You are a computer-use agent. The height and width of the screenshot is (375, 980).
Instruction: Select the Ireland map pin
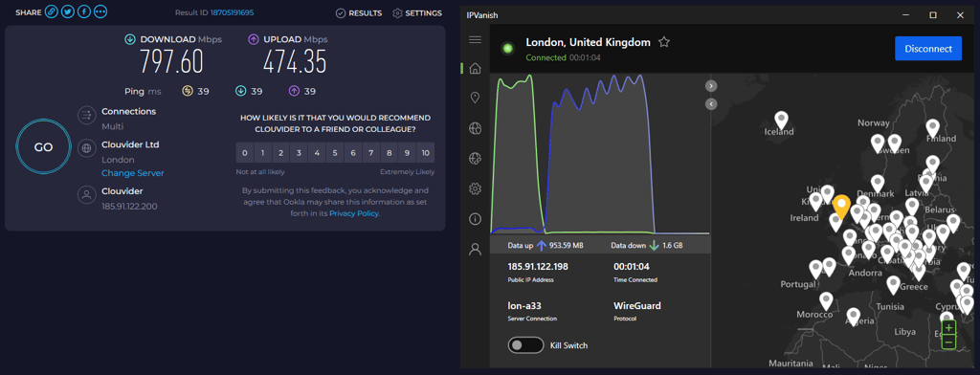point(815,203)
